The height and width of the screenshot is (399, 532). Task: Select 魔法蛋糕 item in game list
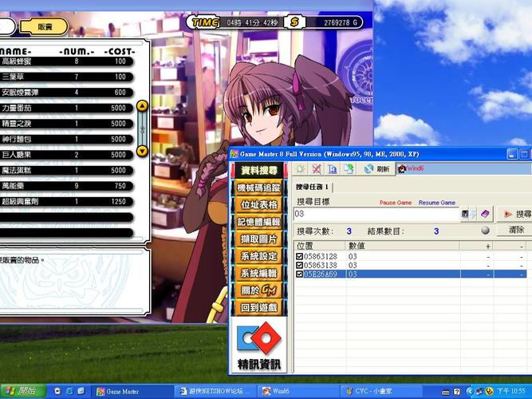tap(66, 171)
